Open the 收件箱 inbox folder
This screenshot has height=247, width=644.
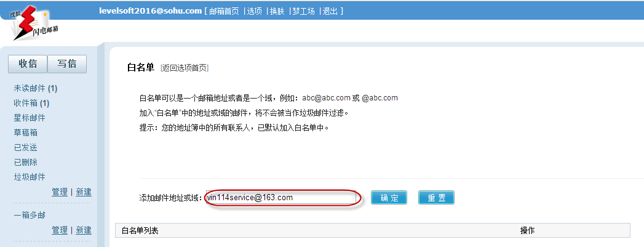tap(31, 103)
